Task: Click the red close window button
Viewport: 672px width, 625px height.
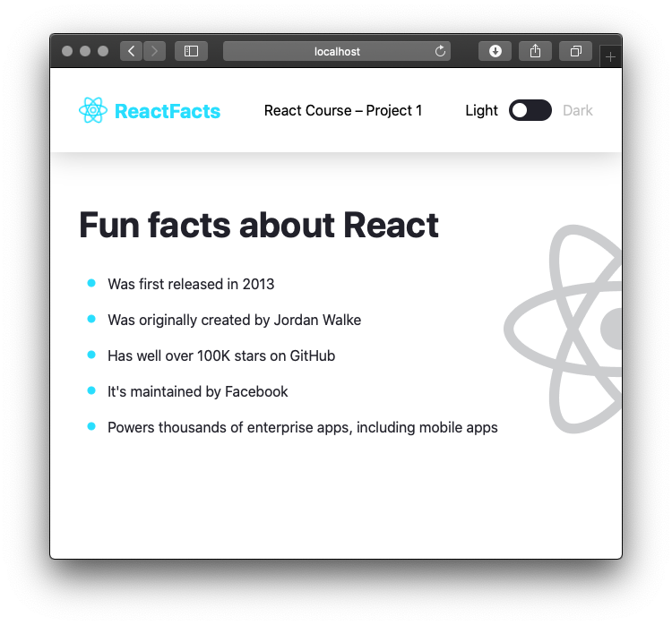Action: tap(67, 51)
